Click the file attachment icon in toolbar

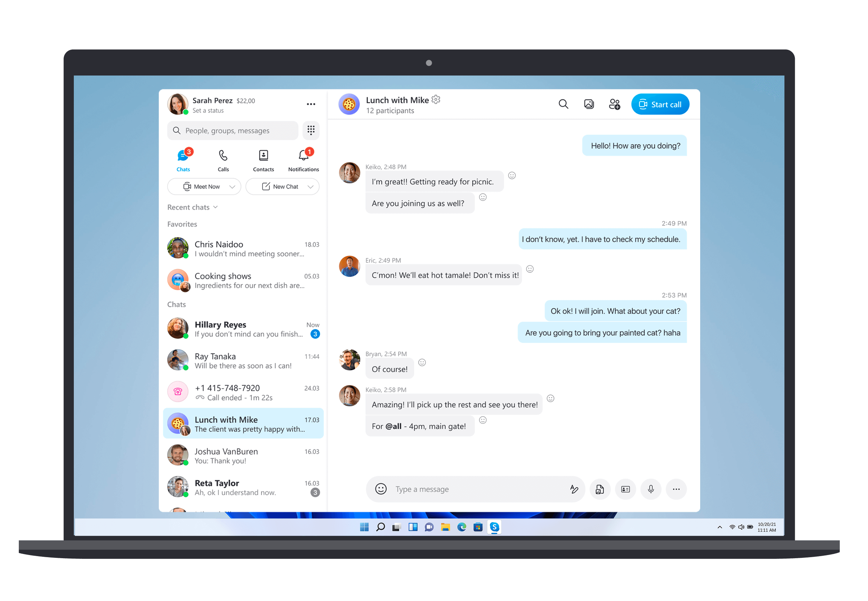[601, 489]
